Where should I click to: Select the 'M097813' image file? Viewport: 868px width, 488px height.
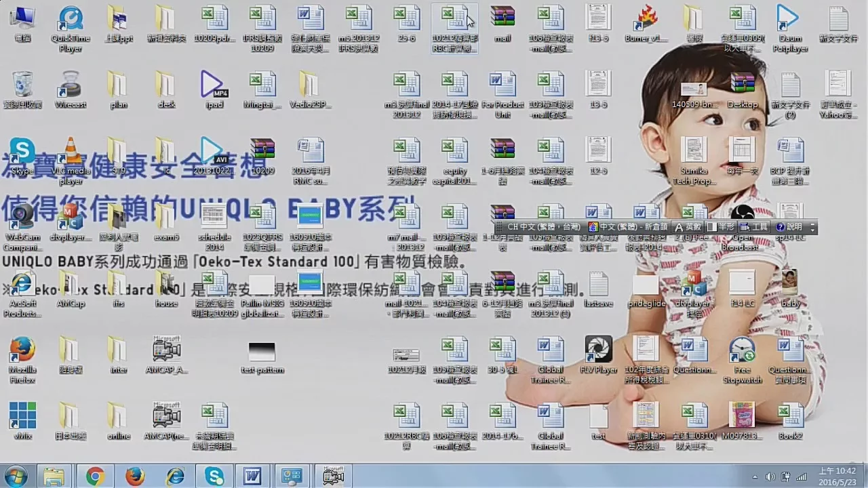[743, 420]
